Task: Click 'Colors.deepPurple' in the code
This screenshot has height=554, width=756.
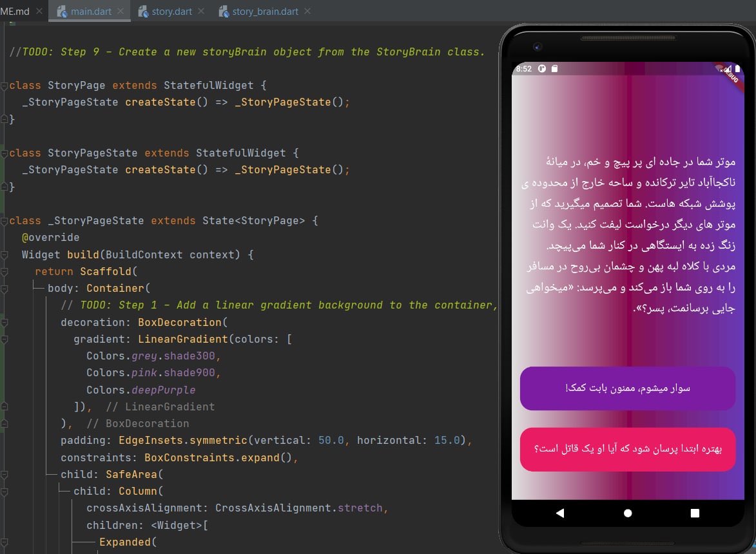Action: (141, 390)
